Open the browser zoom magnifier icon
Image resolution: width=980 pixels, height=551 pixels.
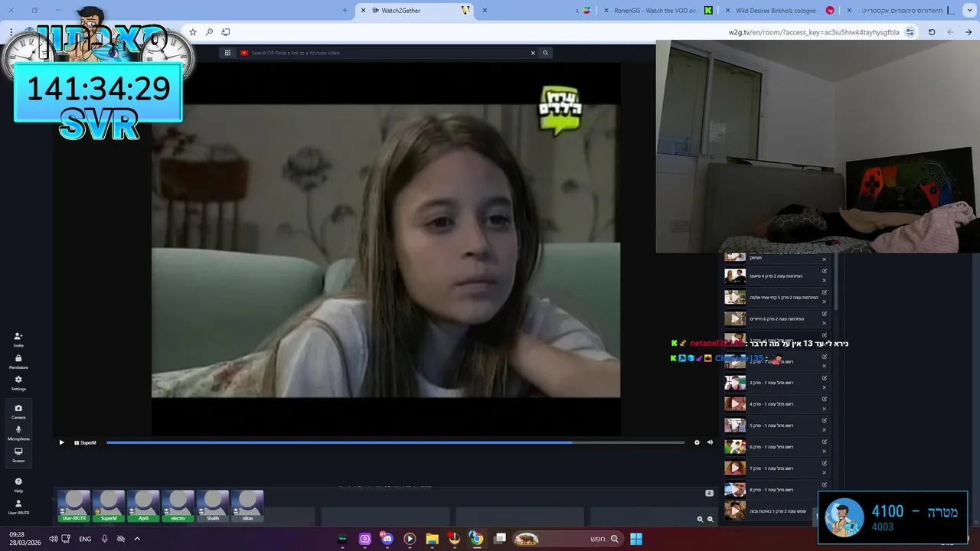209,32
